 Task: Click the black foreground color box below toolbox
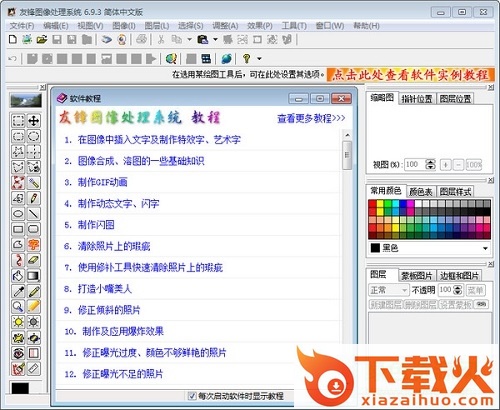20,388
